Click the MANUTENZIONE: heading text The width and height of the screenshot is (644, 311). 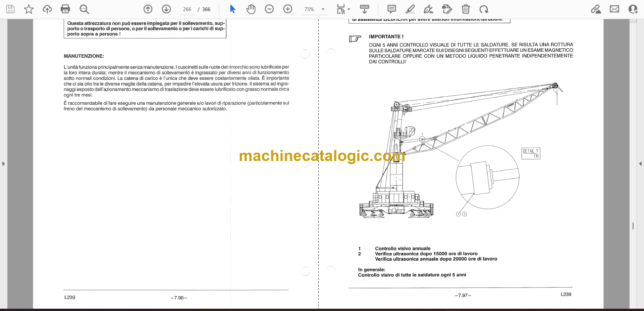click(84, 56)
